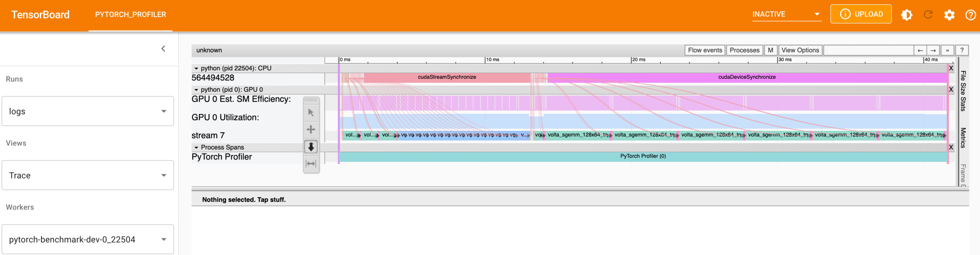Click the double chevron expand button
This screenshot has width=980, height=255.
pos(947,50)
